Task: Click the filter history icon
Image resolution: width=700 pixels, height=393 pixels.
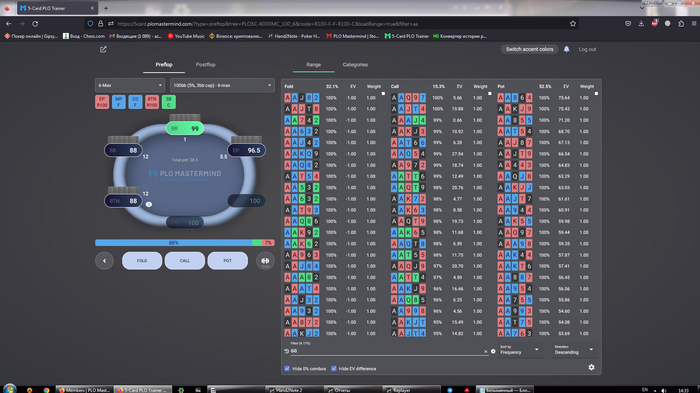Action: (x=287, y=351)
